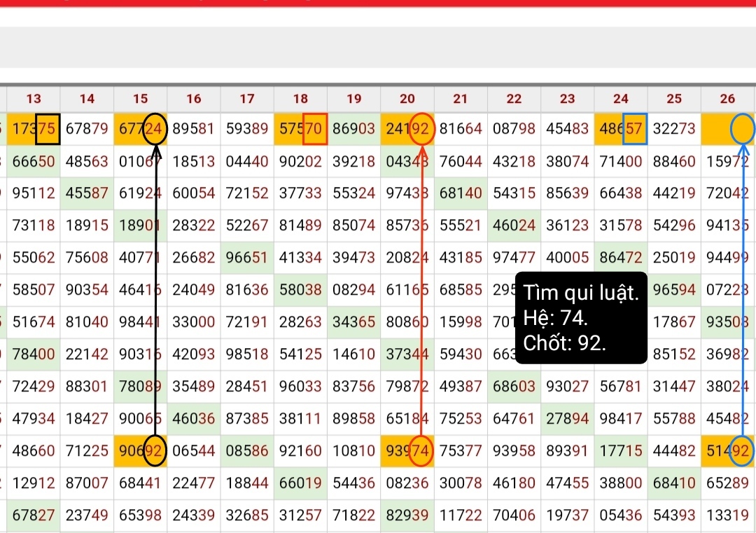The image size is (756, 533).
Task: Click the black square around 75 in 17375
Action: coord(48,129)
